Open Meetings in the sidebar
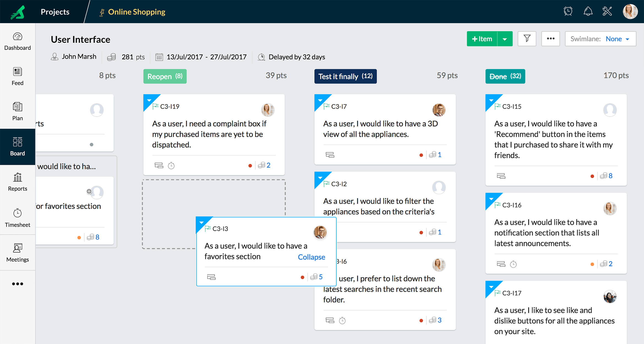The height and width of the screenshot is (344, 644). [x=18, y=253]
